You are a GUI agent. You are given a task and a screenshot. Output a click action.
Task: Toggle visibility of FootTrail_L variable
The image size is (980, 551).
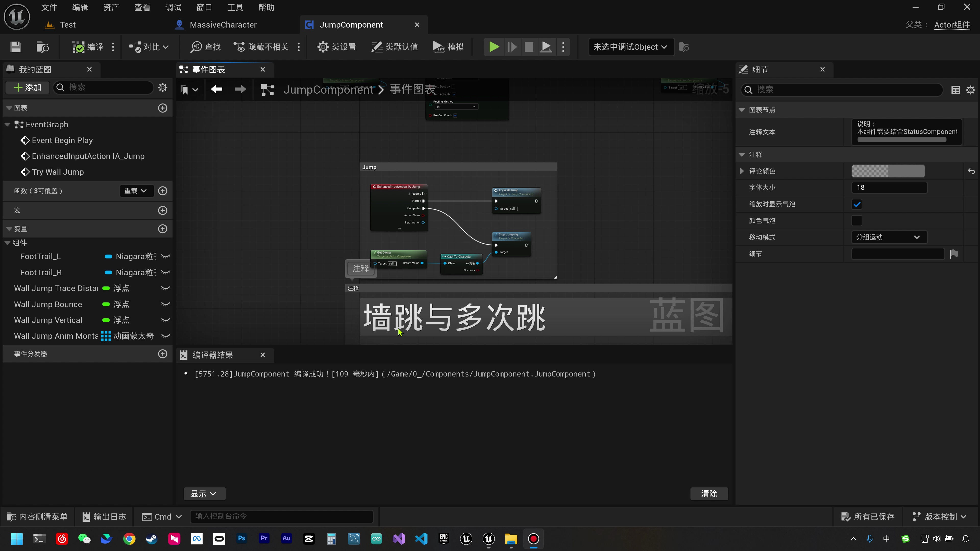coord(165,257)
